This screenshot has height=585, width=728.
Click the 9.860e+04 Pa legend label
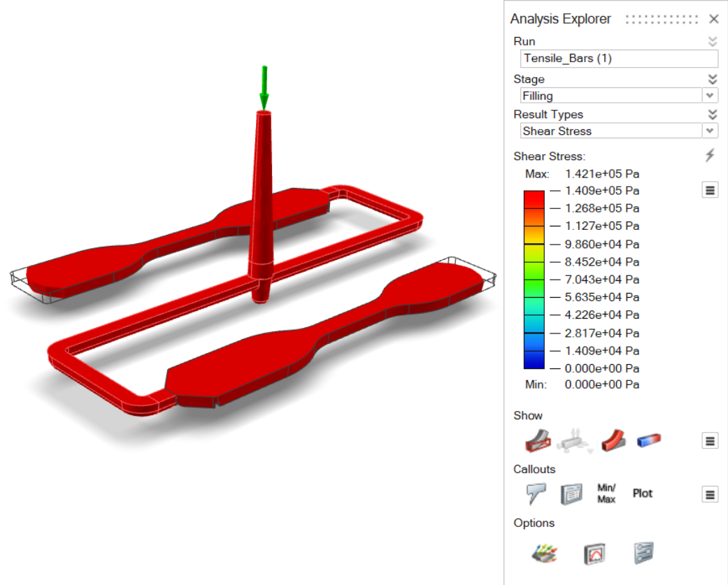coord(601,244)
